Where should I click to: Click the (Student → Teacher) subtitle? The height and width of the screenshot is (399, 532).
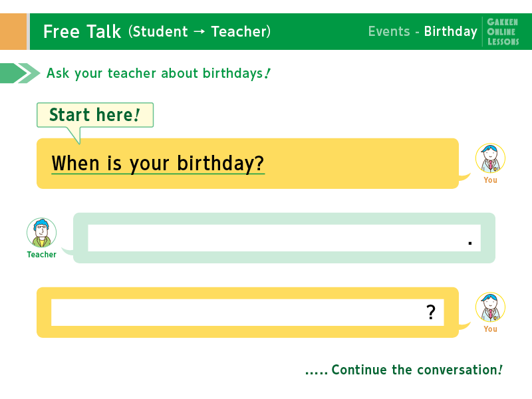click(199, 31)
